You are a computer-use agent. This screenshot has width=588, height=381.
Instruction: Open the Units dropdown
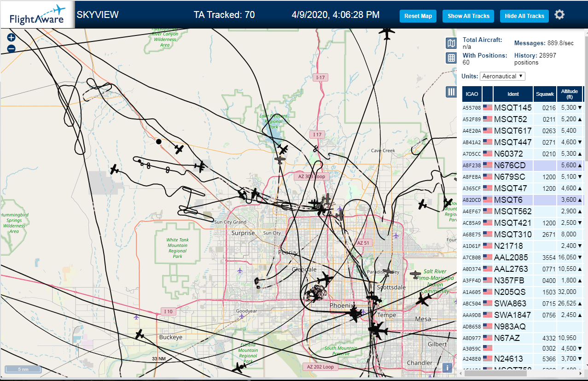coord(502,76)
